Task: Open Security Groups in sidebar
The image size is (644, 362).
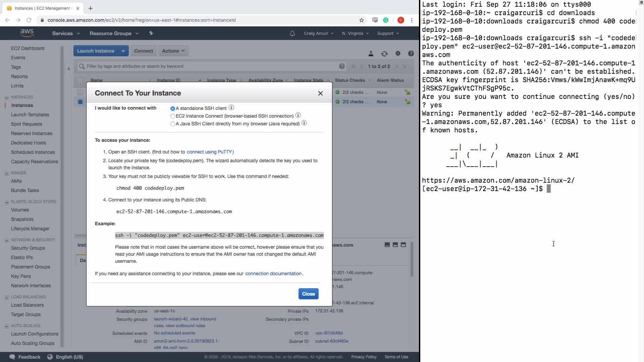Action: [x=28, y=248]
